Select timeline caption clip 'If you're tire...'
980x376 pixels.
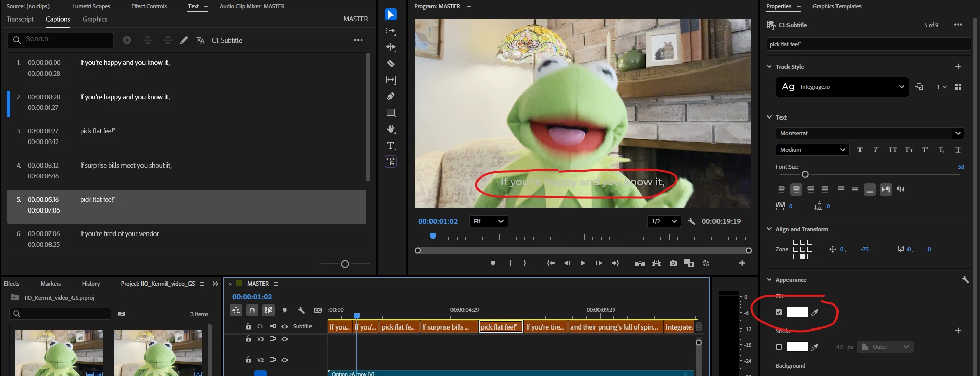(545, 327)
